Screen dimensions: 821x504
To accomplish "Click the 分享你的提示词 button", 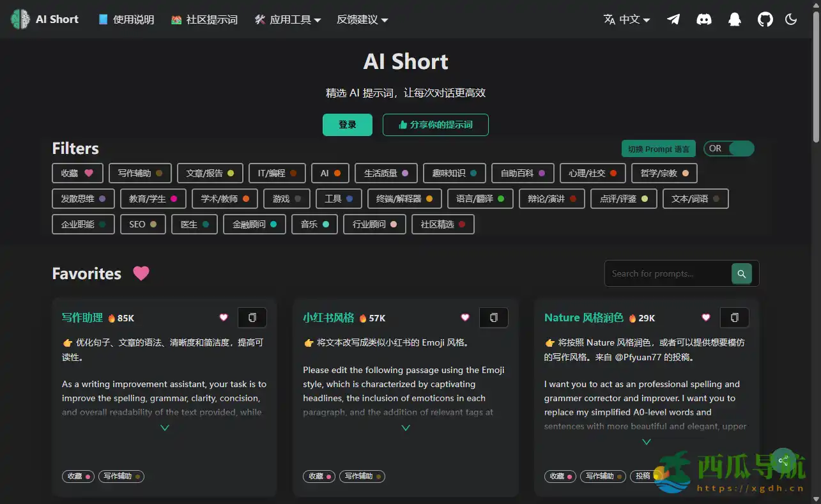I will [436, 125].
